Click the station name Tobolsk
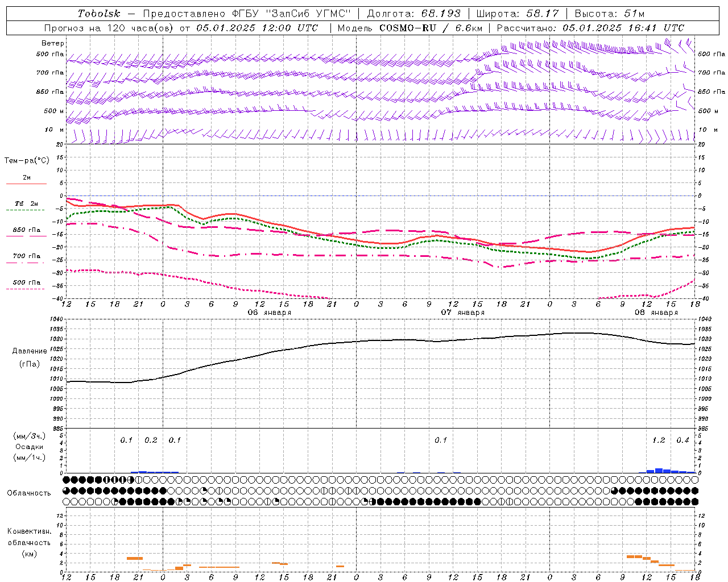 click(x=99, y=14)
